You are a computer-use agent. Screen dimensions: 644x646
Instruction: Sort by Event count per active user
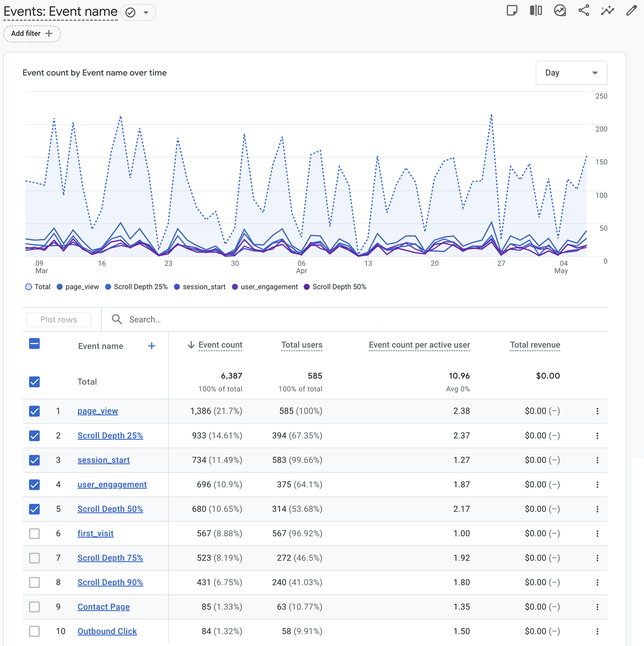[x=419, y=345]
